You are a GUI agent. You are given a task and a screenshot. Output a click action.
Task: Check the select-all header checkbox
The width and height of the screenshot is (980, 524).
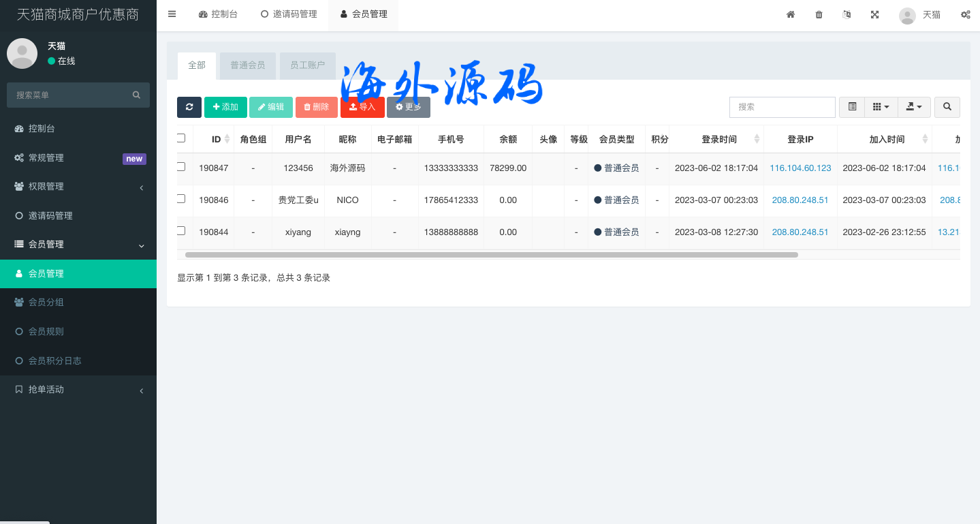tap(181, 138)
